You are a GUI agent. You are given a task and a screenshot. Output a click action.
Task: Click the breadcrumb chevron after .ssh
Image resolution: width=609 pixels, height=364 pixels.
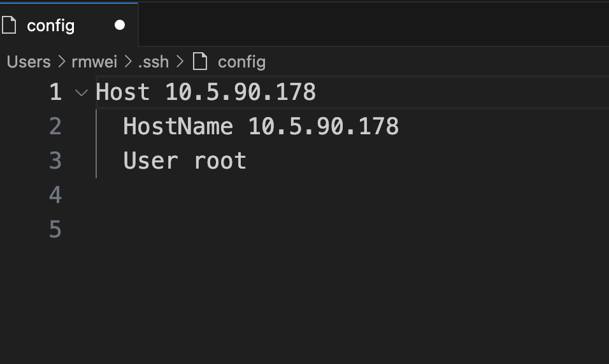[180, 61]
